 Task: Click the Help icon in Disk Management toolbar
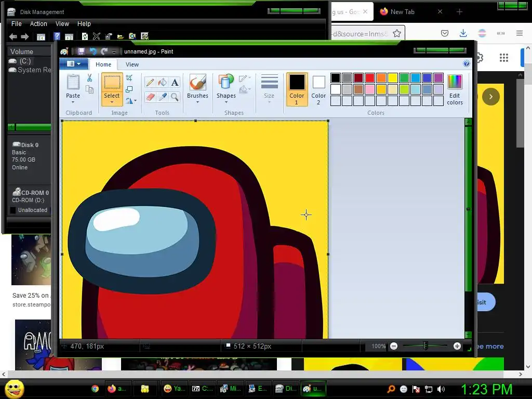click(x=57, y=37)
